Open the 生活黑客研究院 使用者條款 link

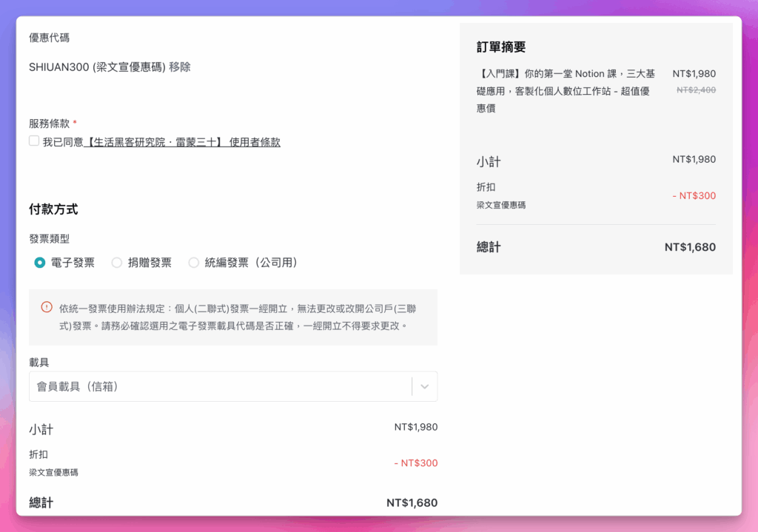[182, 142]
